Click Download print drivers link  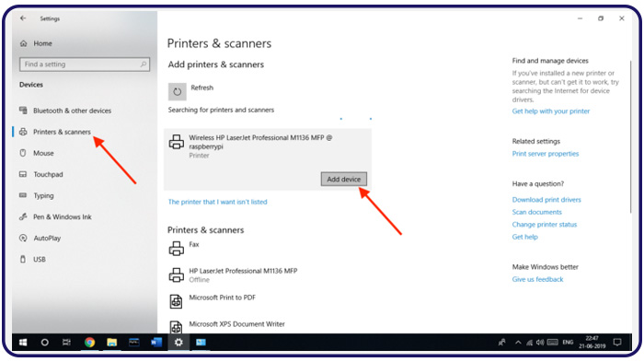(x=546, y=200)
